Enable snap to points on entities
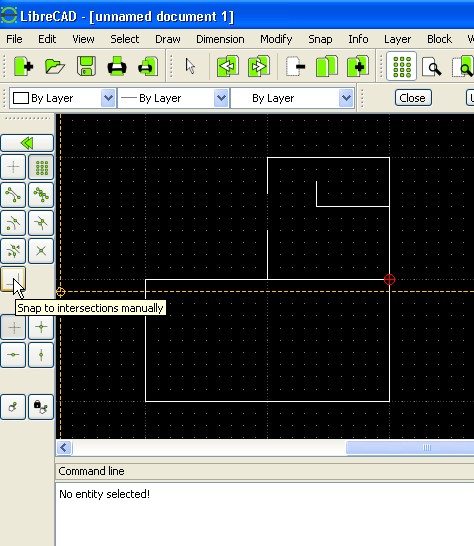474x546 pixels. coord(41,195)
